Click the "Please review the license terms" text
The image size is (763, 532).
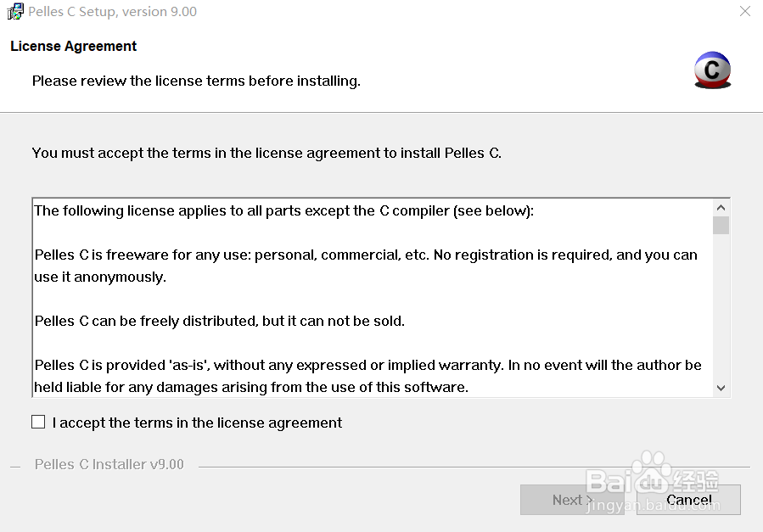pos(196,81)
